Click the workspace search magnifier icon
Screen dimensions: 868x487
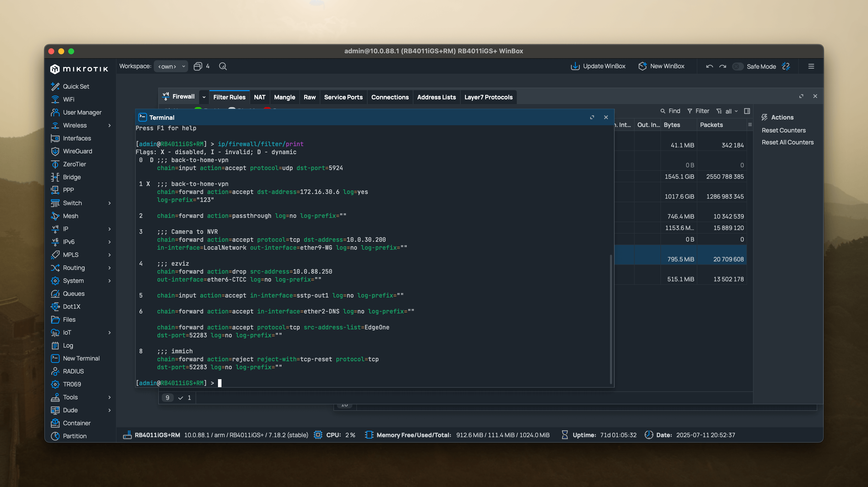click(223, 66)
